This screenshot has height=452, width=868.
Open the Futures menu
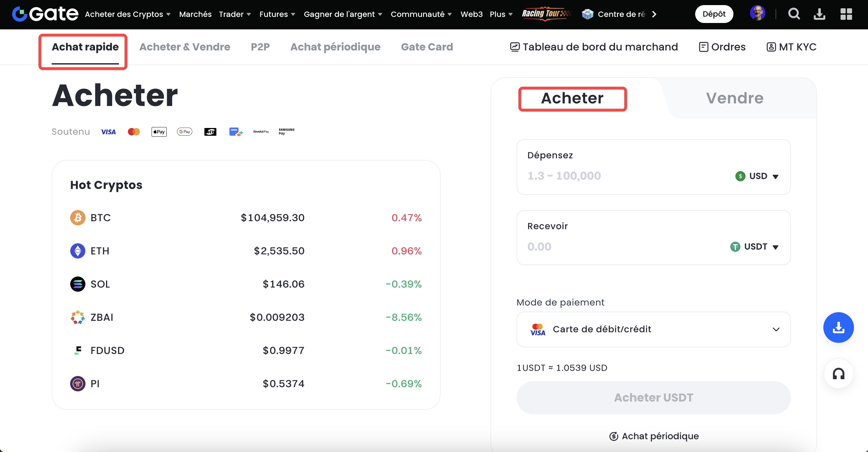[x=277, y=14]
